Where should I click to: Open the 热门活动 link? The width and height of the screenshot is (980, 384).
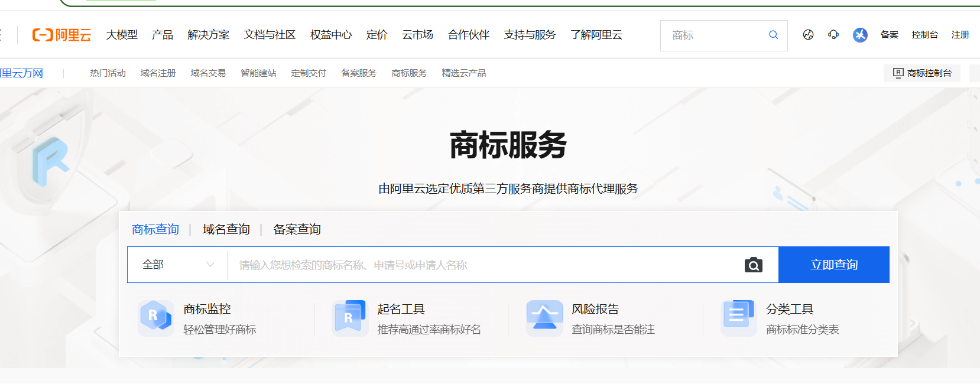point(108,73)
